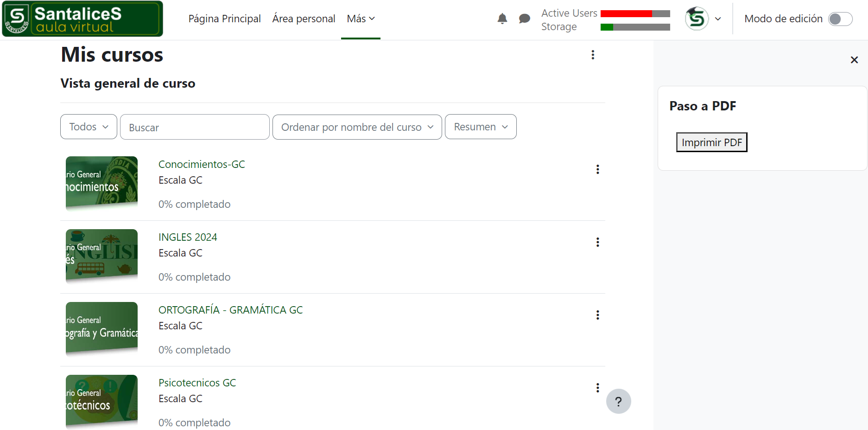Open the Mis cursos page options menu

point(593,55)
